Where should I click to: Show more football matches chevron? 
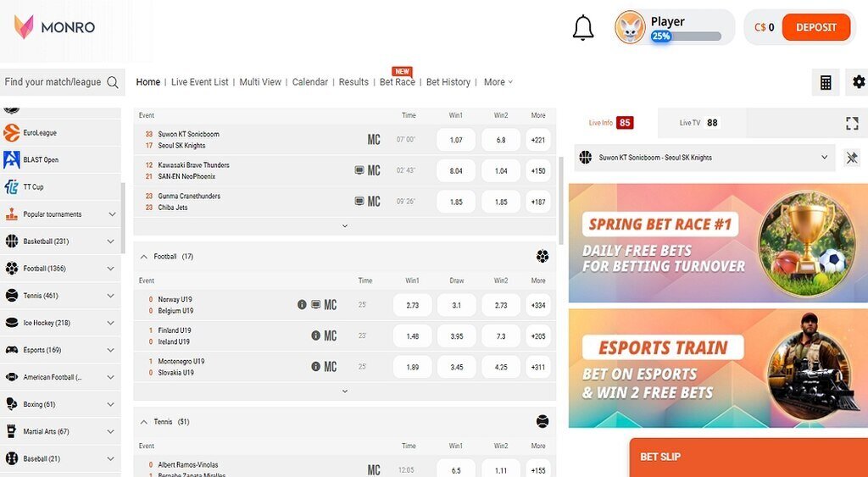[345, 391]
